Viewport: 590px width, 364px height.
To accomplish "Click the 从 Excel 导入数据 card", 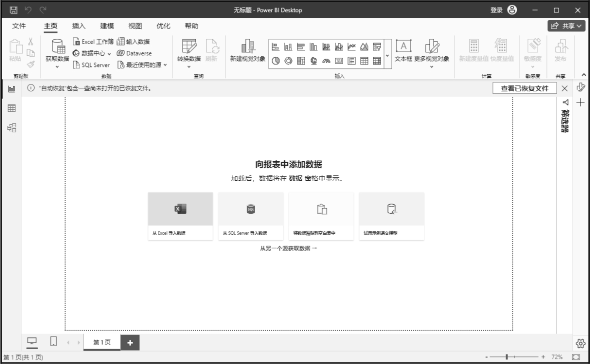I will click(x=180, y=216).
